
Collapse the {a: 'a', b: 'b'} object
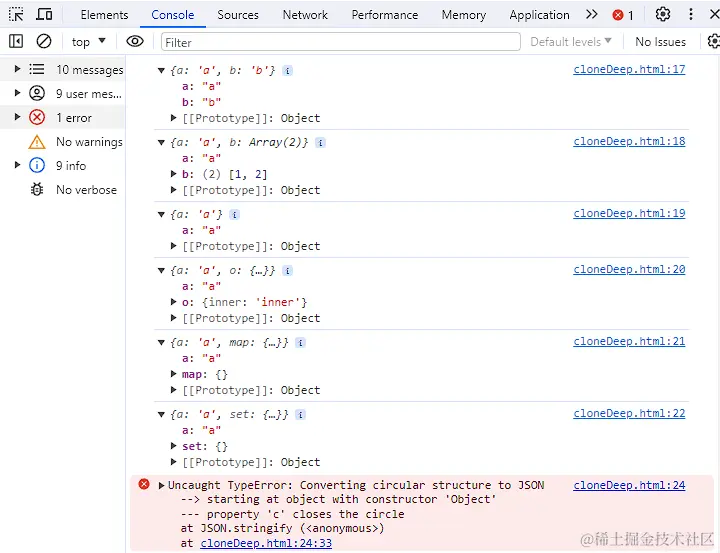coord(161,70)
